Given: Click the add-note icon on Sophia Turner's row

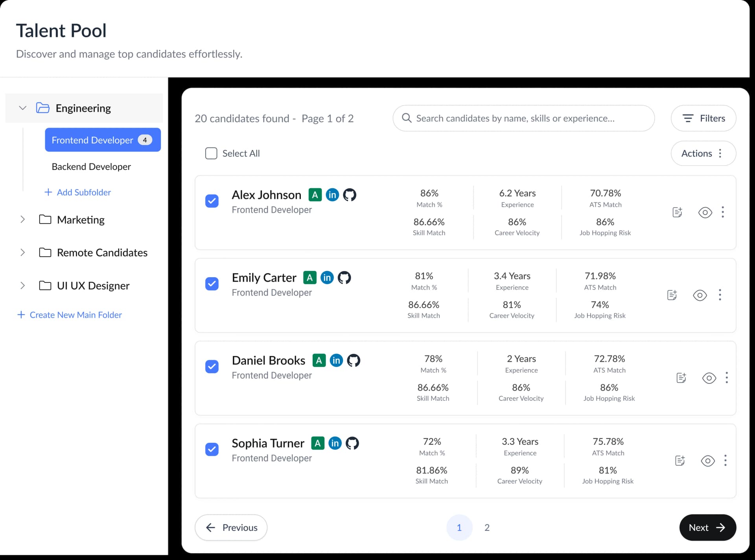Looking at the screenshot, I should point(680,461).
